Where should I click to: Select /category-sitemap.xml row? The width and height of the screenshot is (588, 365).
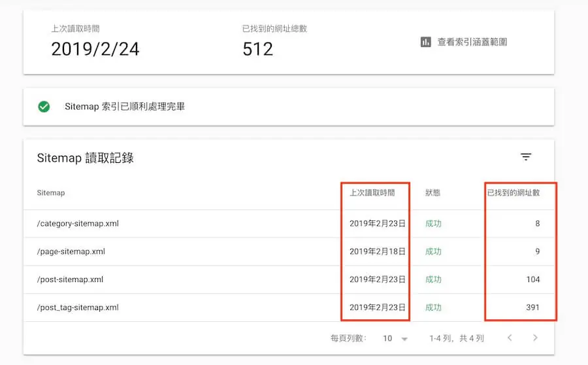(x=289, y=224)
